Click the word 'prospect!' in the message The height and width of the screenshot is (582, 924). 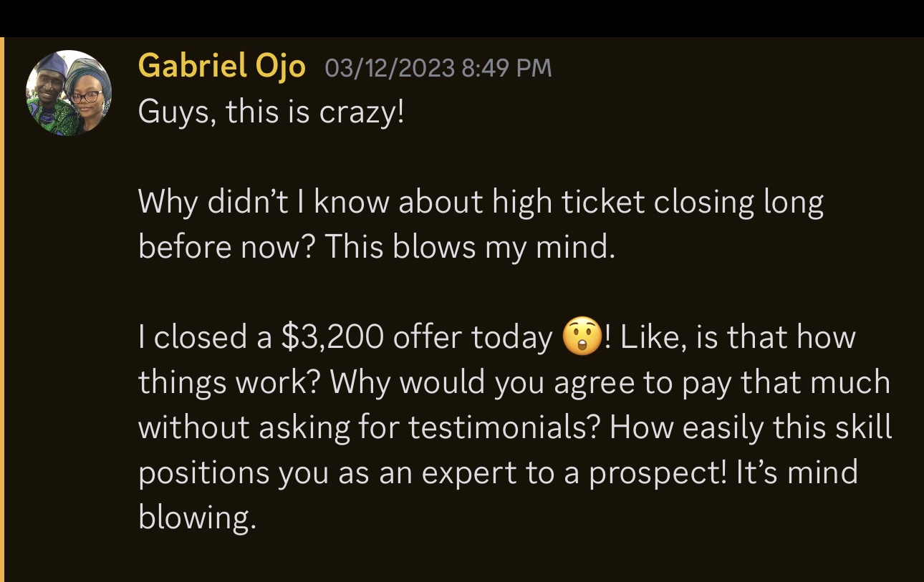[658, 472]
